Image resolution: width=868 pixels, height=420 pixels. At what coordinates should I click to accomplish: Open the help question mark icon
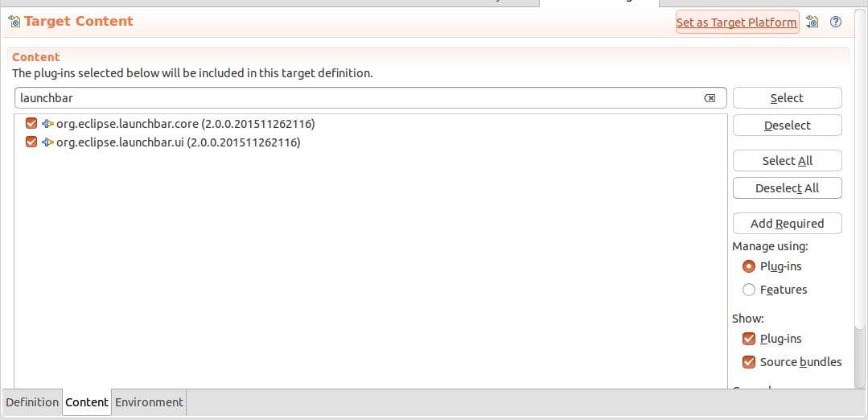pos(836,23)
